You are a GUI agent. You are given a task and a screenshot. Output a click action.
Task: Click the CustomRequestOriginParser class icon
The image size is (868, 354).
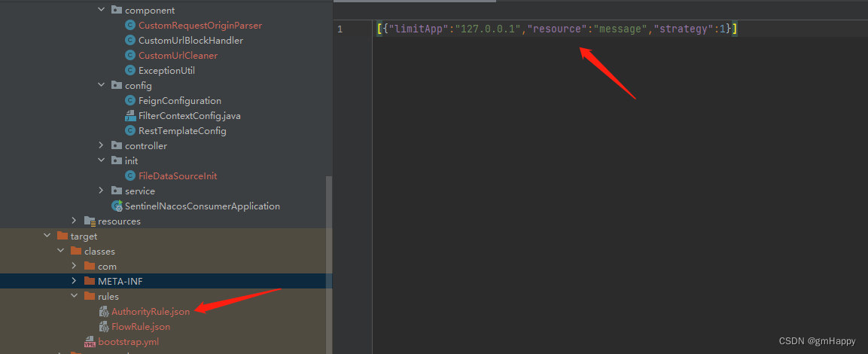click(130, 26)
